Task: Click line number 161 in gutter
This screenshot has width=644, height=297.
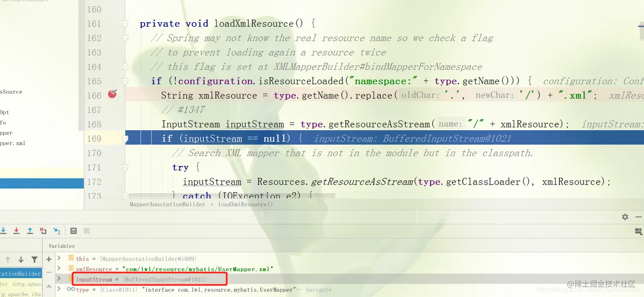Action: pos(94,24)
